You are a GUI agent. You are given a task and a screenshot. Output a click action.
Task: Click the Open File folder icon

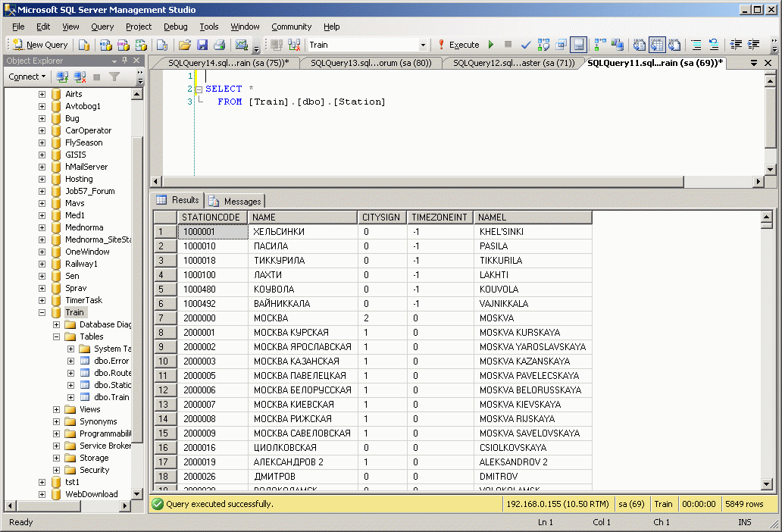point(185,45)
